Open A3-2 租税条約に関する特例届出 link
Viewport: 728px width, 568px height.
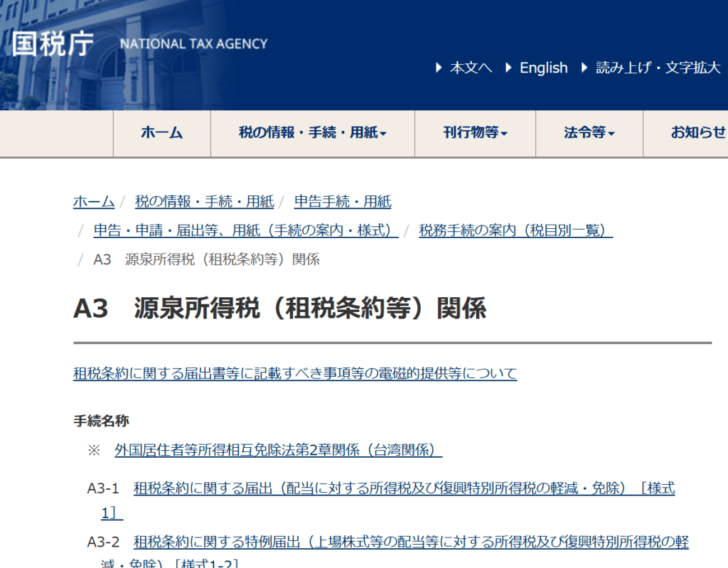410,542
